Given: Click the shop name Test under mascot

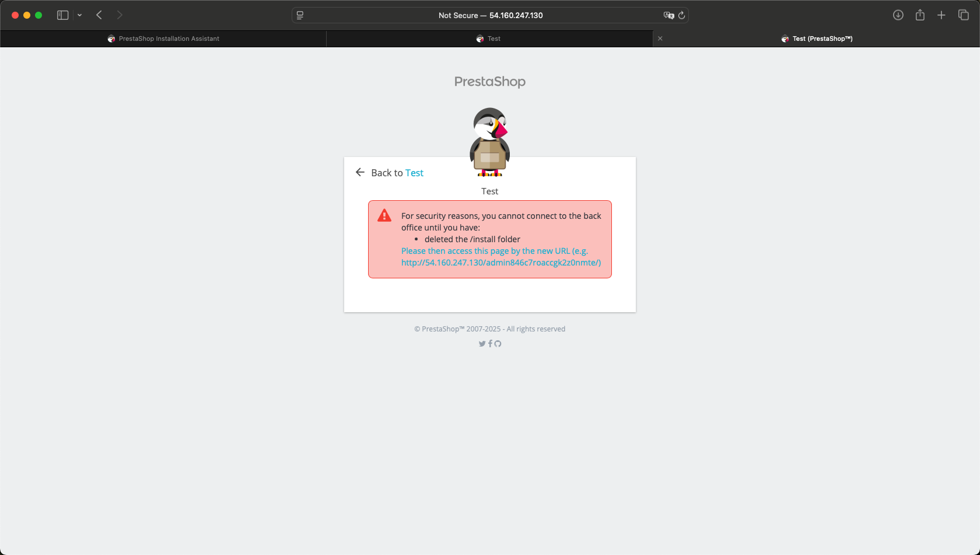Looking at the screenshot, I should point(490,191).
